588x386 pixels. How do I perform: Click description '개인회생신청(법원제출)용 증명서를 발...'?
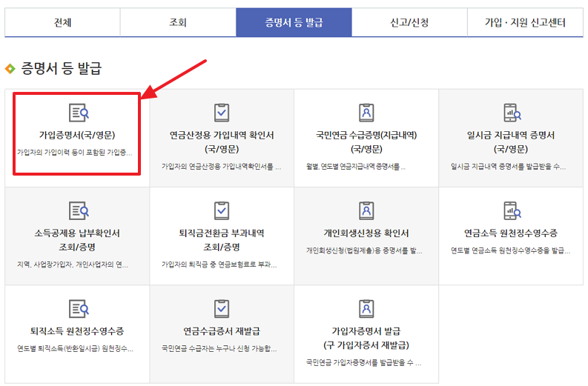click(x=365, y=250)
